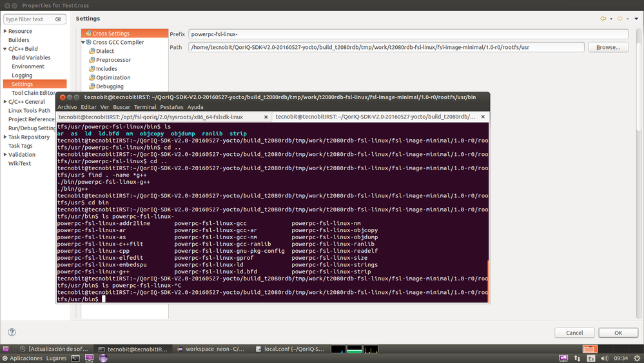Open the session gear icon in system tray
The image size is (644, 363).
(x=637, y=358)
